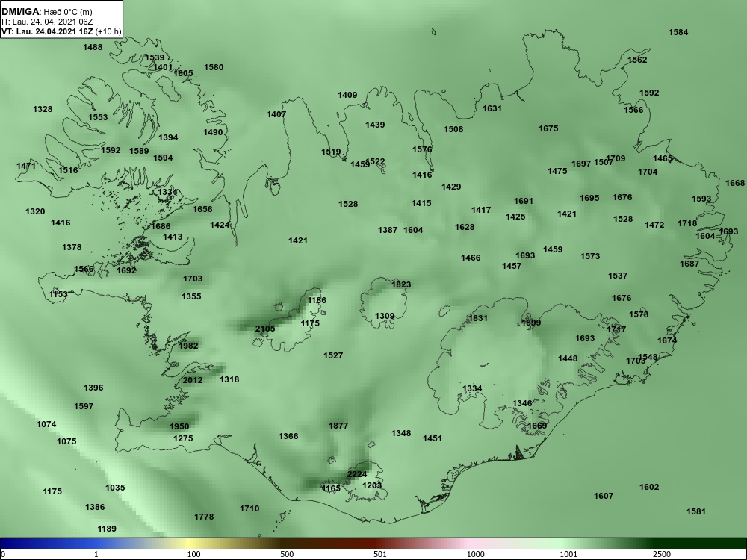Click the 1718 label
The image size is (747, 560).
pos(687,223)
